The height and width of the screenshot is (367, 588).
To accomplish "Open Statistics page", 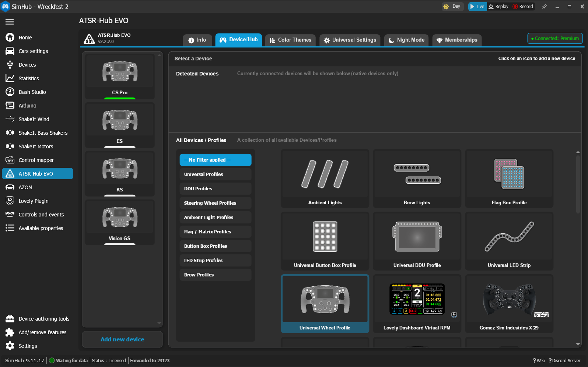I will 38,78.
